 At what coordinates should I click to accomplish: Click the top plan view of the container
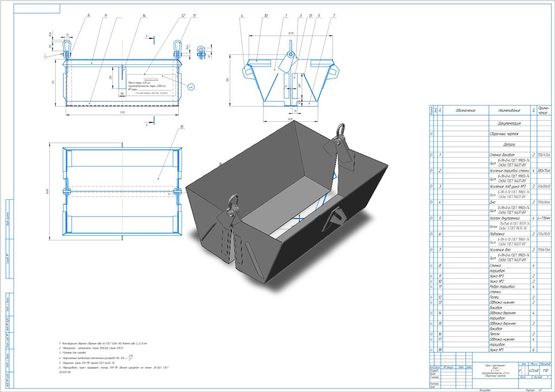click(x=122, y=191)
